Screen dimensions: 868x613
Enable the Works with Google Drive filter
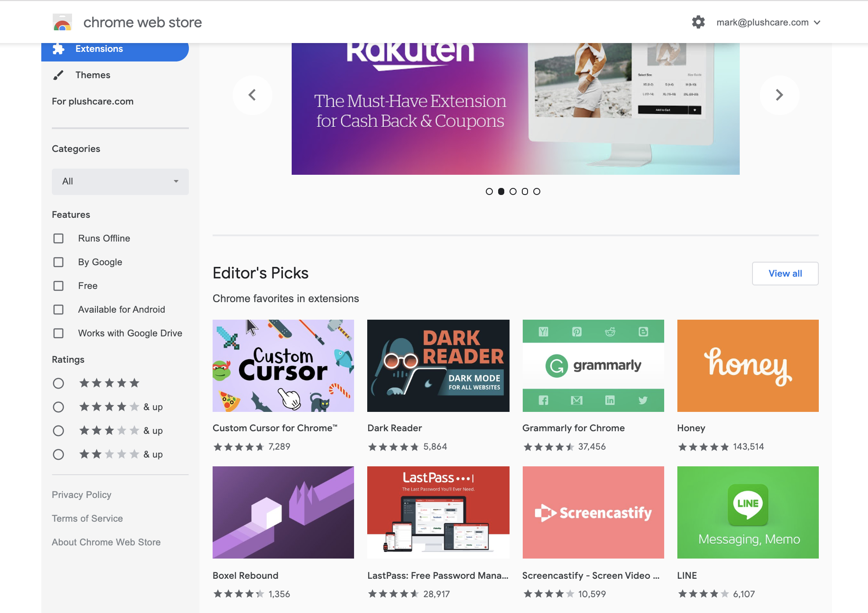click(58, 333)
